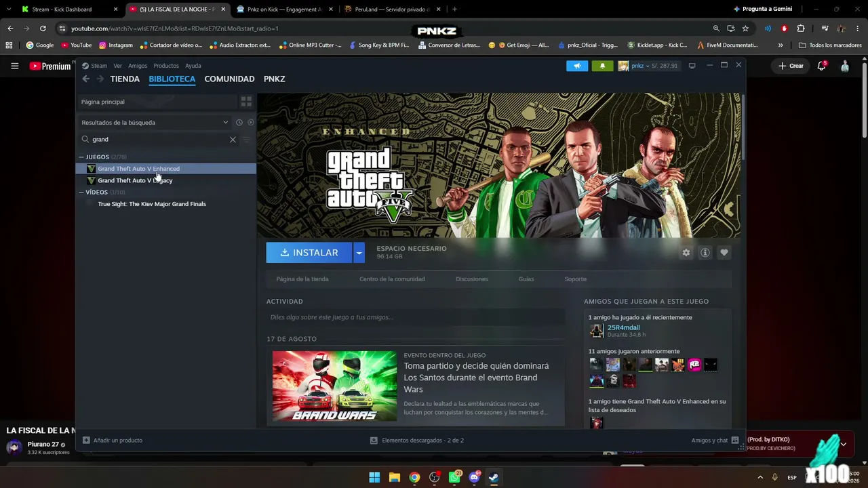Click Steam icon in taskbar

(x=494, y=477)
